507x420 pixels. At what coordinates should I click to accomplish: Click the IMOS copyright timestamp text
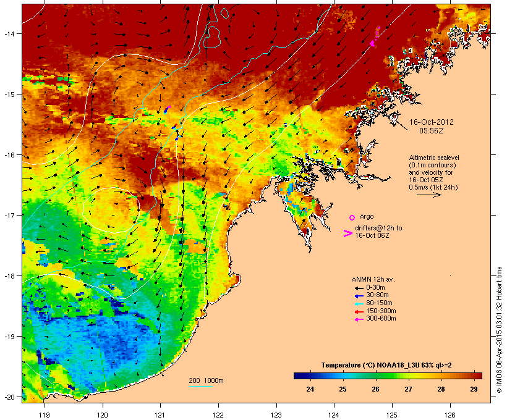coord(499,330)
